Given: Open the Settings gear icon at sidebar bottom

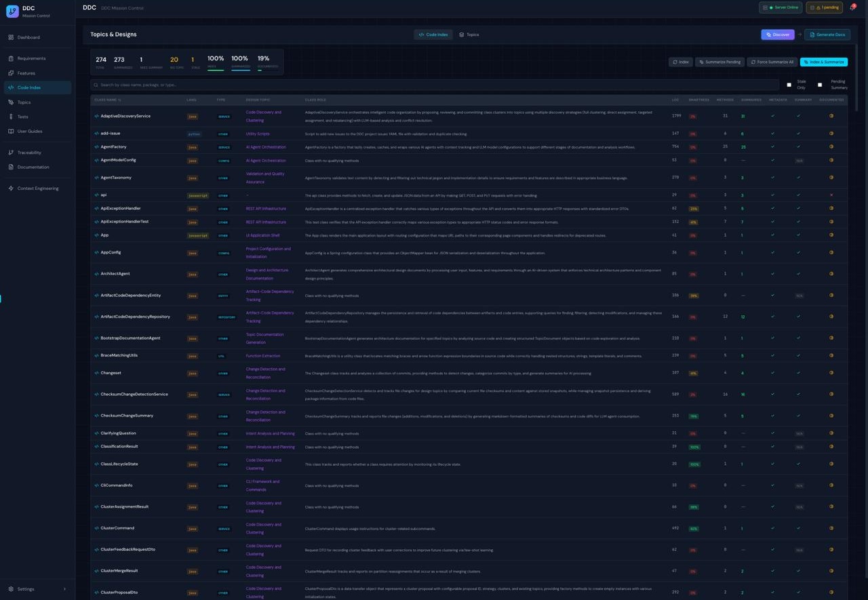Looking at the screenshot, I should [11, 589].
